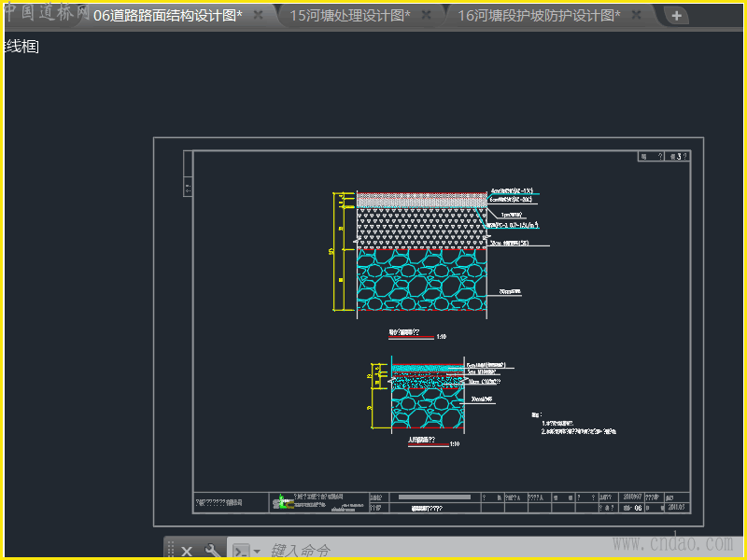747x560 pixels.
Task: Select the triangle-pattern gravel layer
Action: (x=422, y=226)
